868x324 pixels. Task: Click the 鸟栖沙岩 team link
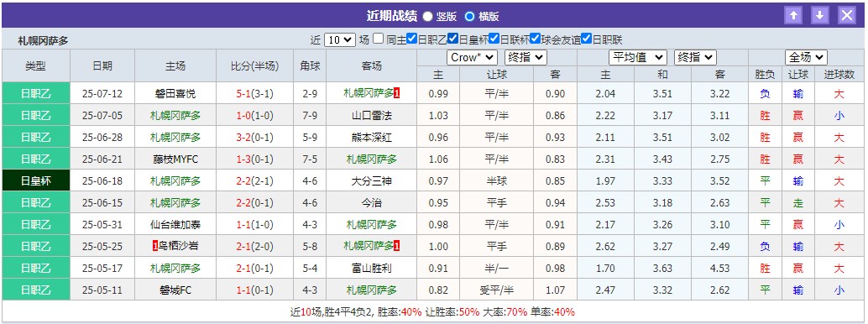click(178, 247)
